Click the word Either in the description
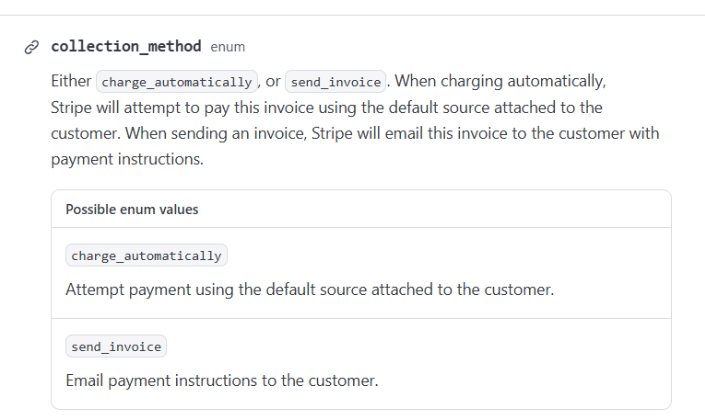 [x=70, y=82]
